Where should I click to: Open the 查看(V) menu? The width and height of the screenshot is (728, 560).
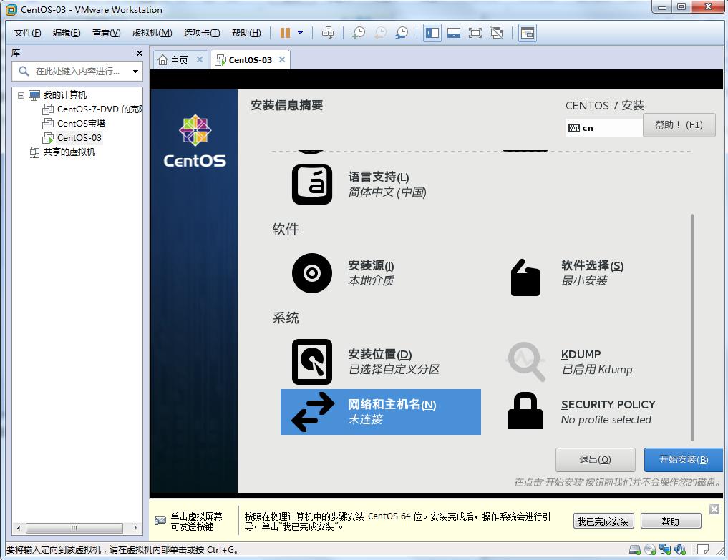pyautogui.click(x=107, y=33)
